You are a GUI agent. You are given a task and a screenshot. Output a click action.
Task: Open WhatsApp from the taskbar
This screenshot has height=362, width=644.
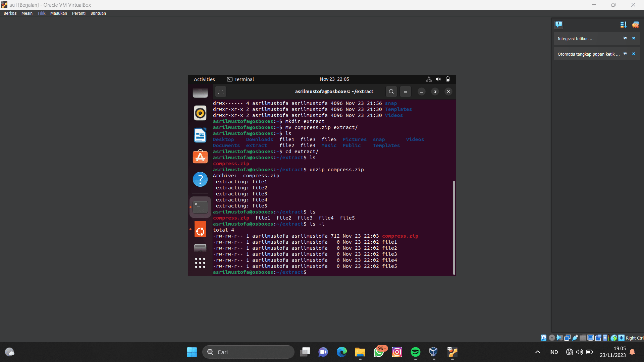tap(379, 352)
